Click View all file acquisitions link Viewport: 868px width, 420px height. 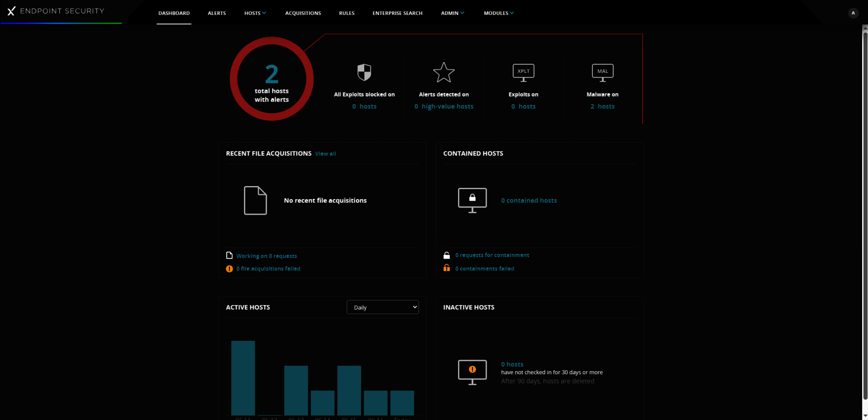click(x=325, y=154)
